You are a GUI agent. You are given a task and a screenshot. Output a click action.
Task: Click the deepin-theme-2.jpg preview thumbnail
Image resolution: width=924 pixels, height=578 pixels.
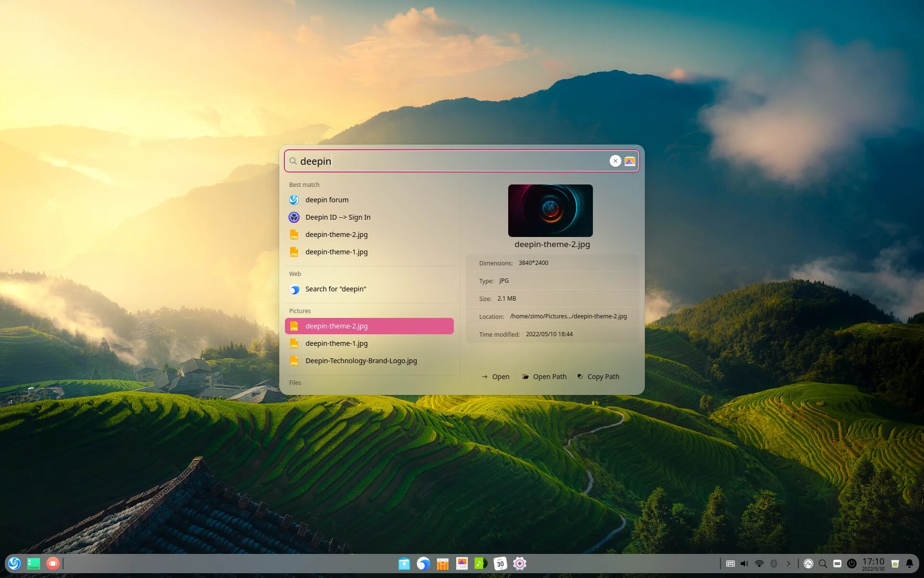point(551,210)
